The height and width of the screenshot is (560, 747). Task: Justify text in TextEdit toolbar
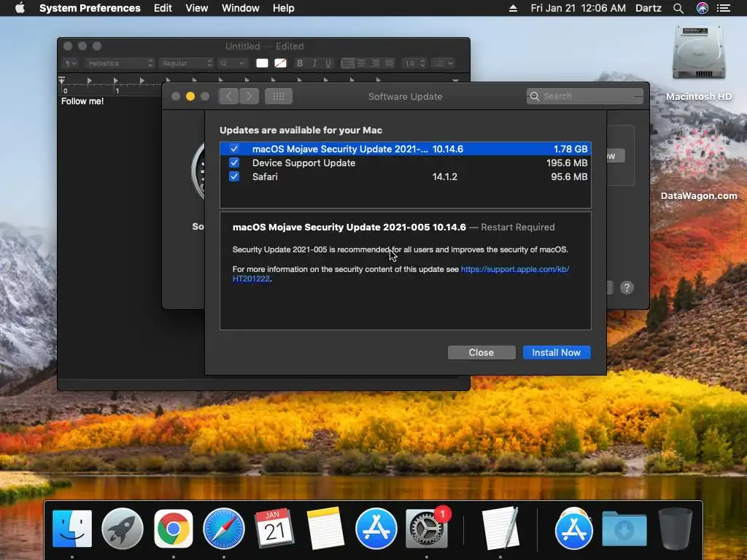390,63
